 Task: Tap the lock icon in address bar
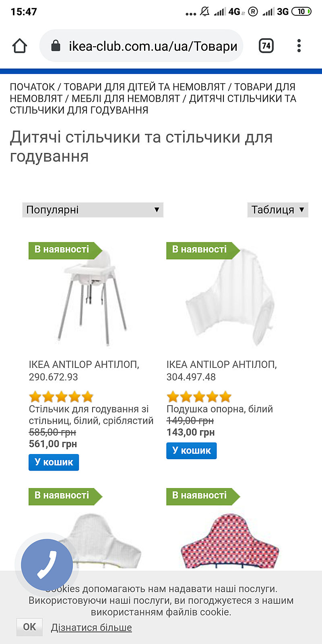tap(56, 46)
